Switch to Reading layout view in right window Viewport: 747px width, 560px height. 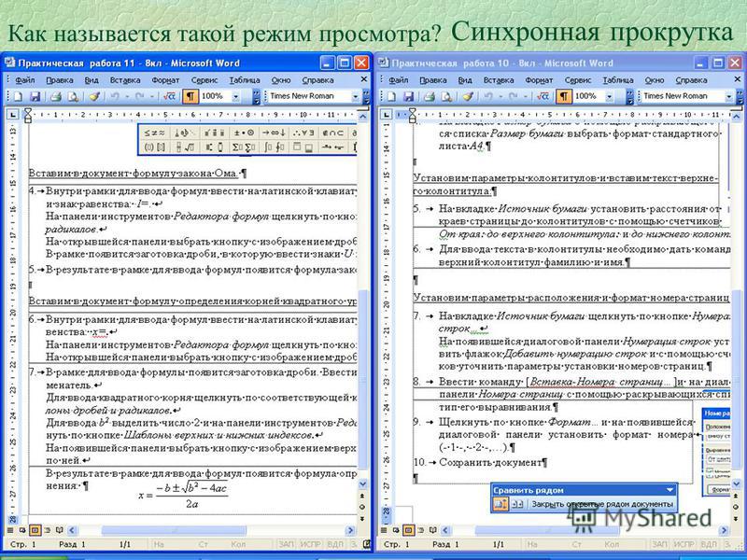point(433,530)
